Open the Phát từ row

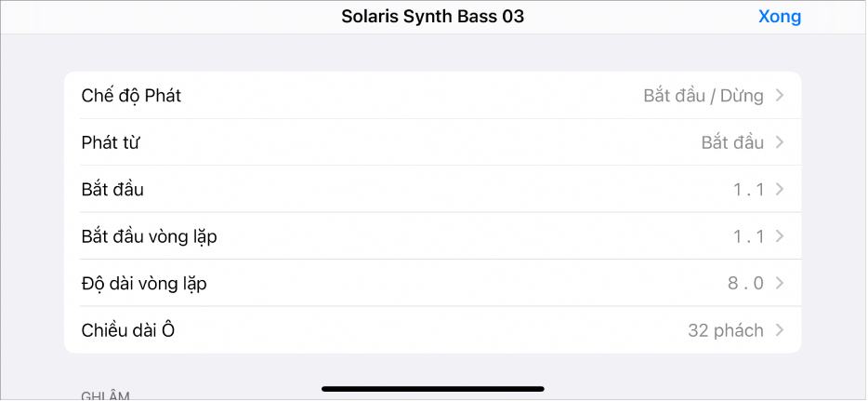(x=111, y=142)
